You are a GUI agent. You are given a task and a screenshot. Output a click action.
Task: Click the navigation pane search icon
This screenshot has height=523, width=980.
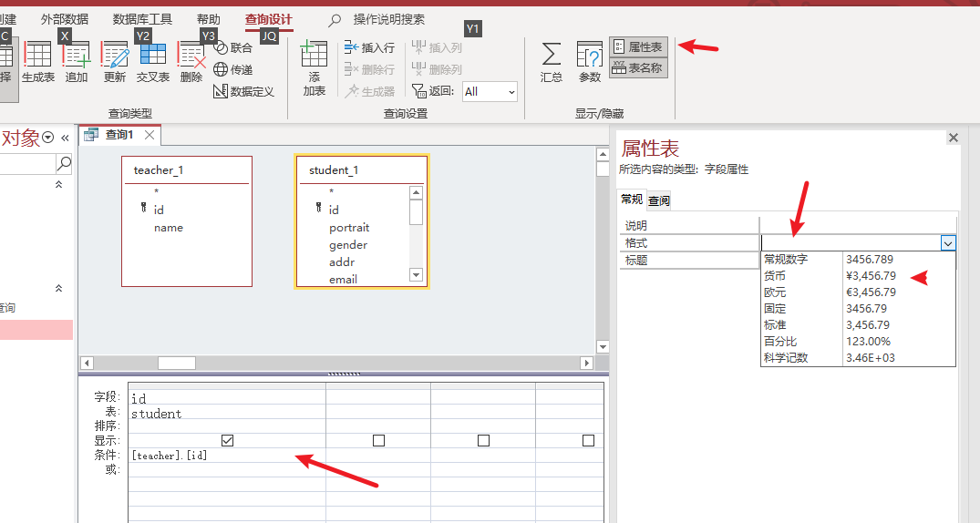tap(64, 164)
